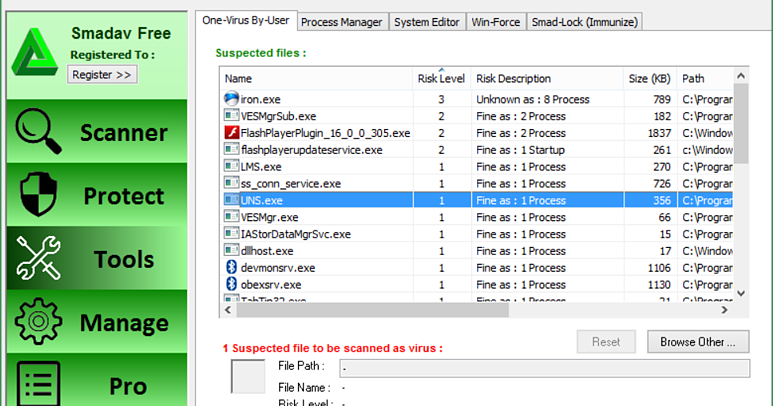The height and width of the screenshot is (406, 773).
Task: Click the IAStorDataMgrSvc.exe file icon
Action: [231, 233]
